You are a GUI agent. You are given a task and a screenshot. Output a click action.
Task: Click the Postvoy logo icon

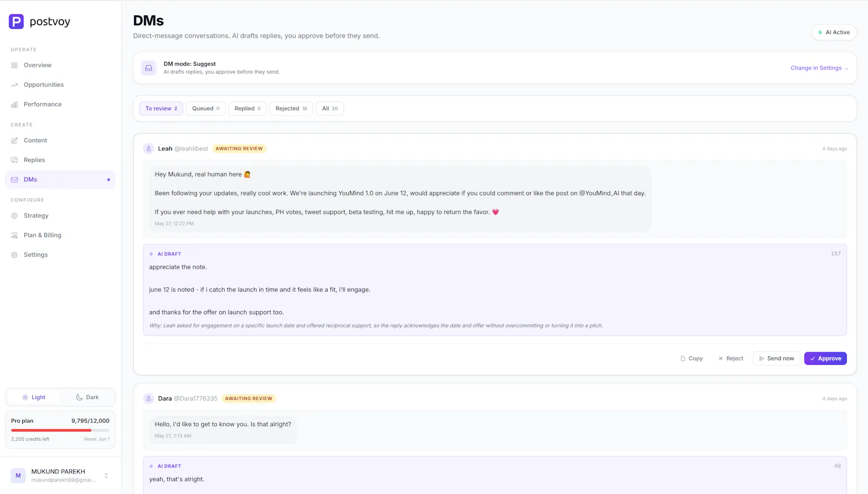(x=16, y=22)
